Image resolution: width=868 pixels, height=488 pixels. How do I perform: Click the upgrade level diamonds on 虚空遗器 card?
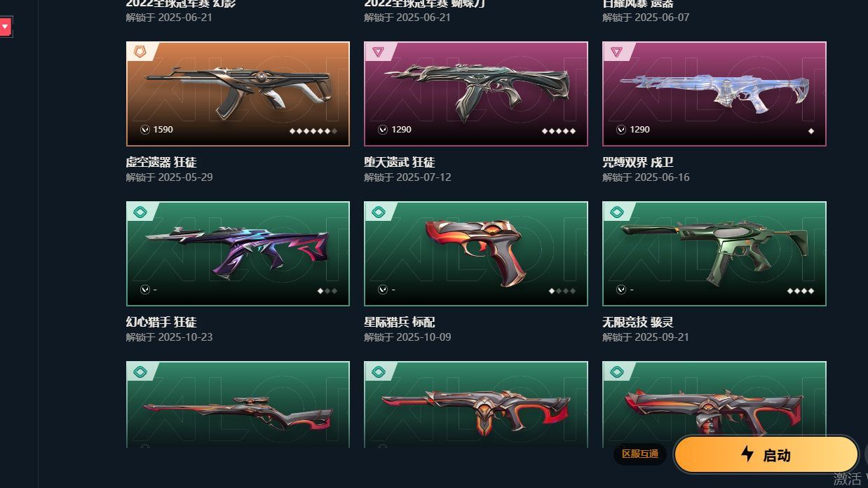tap(313, 131)
